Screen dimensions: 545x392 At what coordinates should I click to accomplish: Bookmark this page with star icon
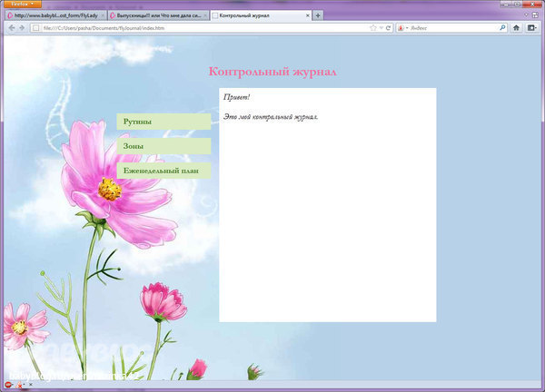click(373, 28)
